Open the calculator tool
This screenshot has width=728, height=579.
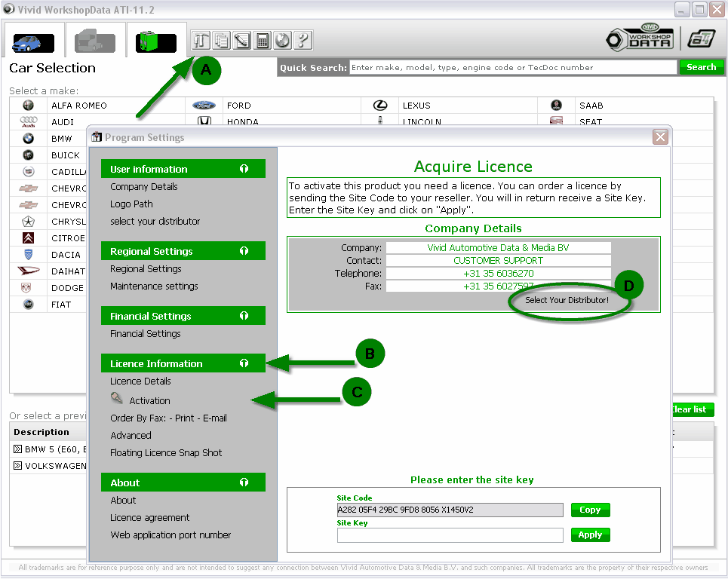(263, 41)
